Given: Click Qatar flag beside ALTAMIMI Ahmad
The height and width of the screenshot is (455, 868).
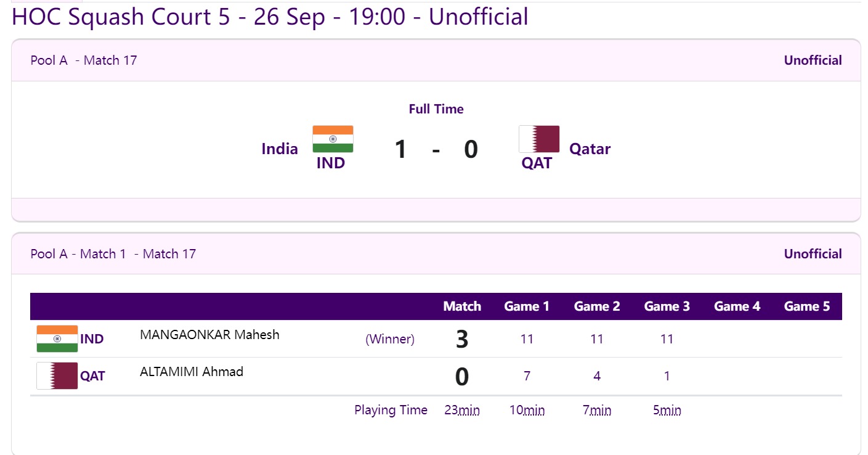Looking at the screenshot, I should click(x=57, y=375).
